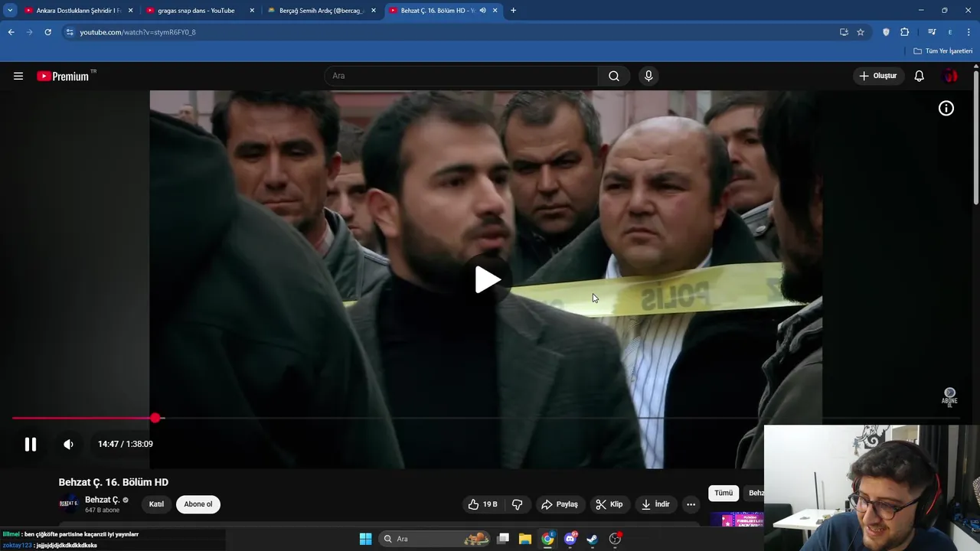Open Chrome three-dot menu
This screenshot has height=551, width=980.
(x=968, y=32)
